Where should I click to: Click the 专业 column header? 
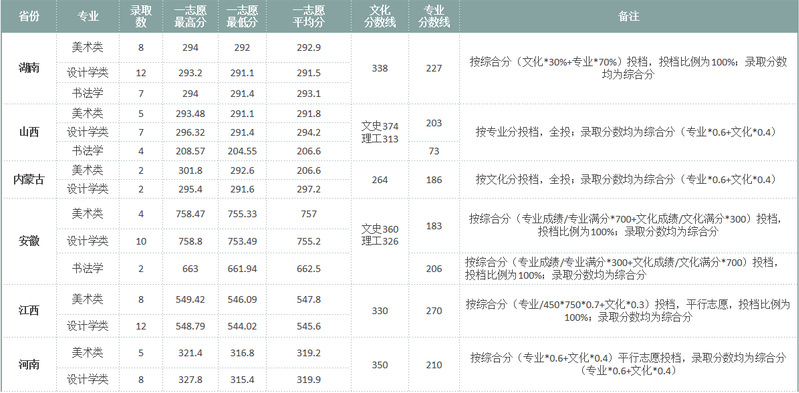point(88,16)
